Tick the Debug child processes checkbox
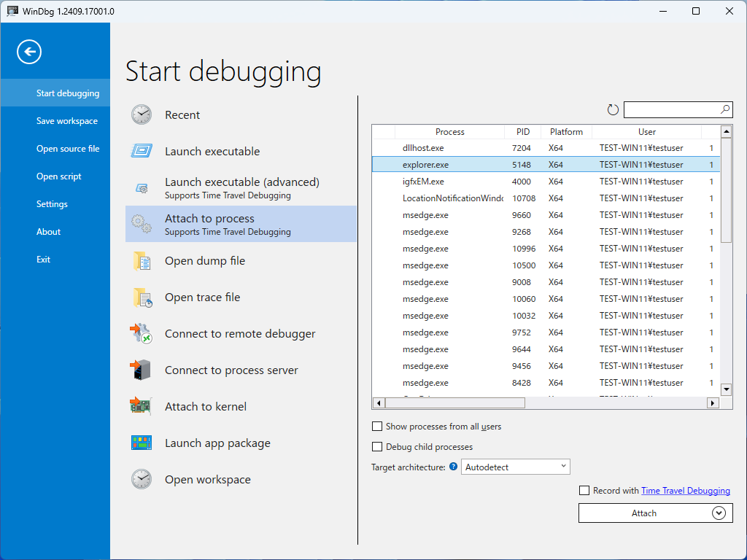Screen dimensions: 747x560 (x=377, y=447)
